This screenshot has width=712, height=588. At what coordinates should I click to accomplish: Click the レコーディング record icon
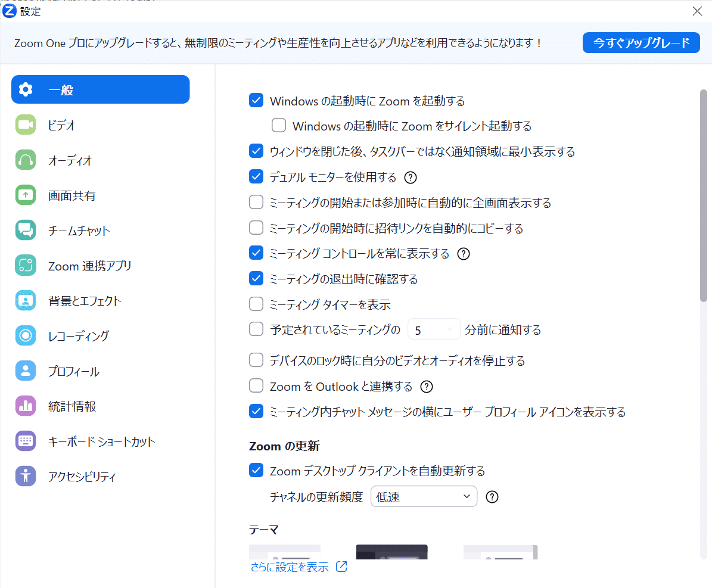tap(26, 336)
